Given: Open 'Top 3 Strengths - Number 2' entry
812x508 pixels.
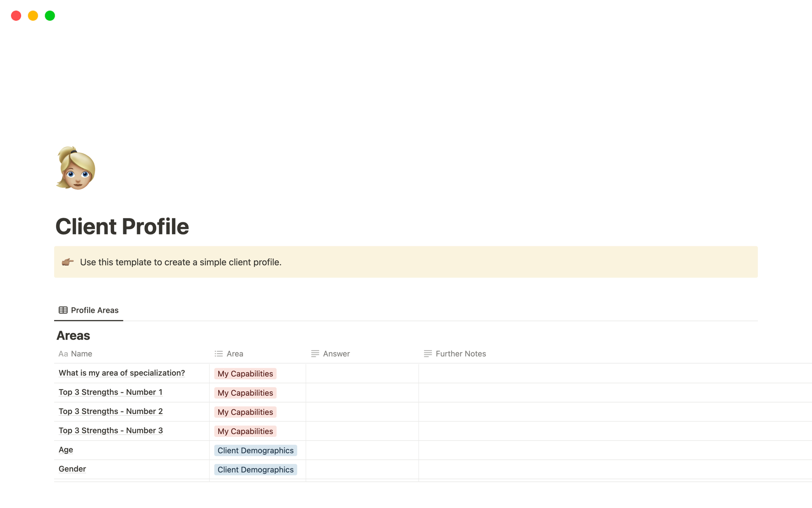Looking at the screenshot, I should coord(110,411).
